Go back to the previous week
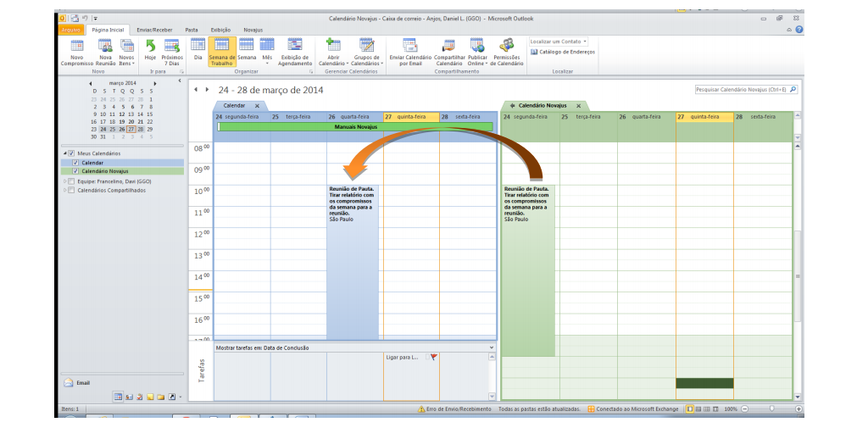This screenshot has height=439, width=868. [x=196, y=90]
